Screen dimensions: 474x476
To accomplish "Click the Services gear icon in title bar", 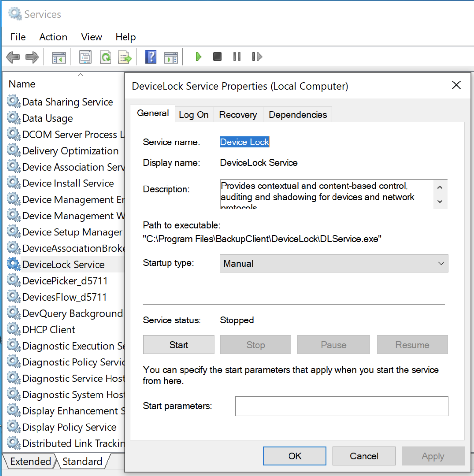I will [x=15, y=14].
